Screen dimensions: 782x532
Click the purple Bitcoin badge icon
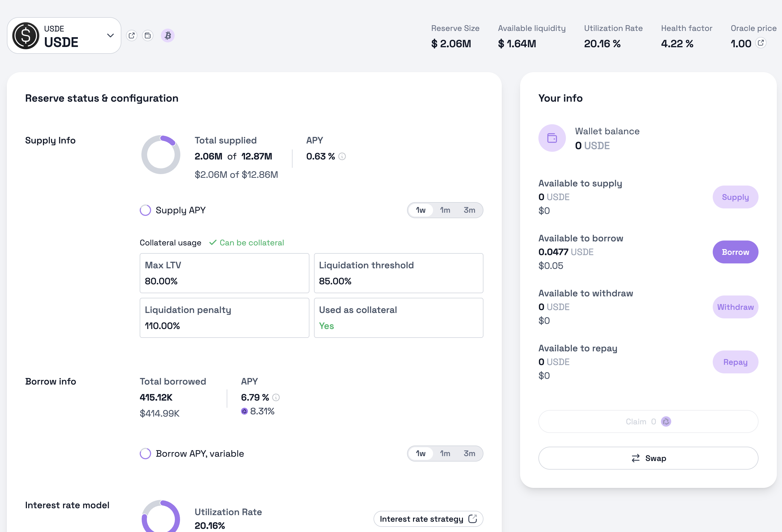[167, 35]
